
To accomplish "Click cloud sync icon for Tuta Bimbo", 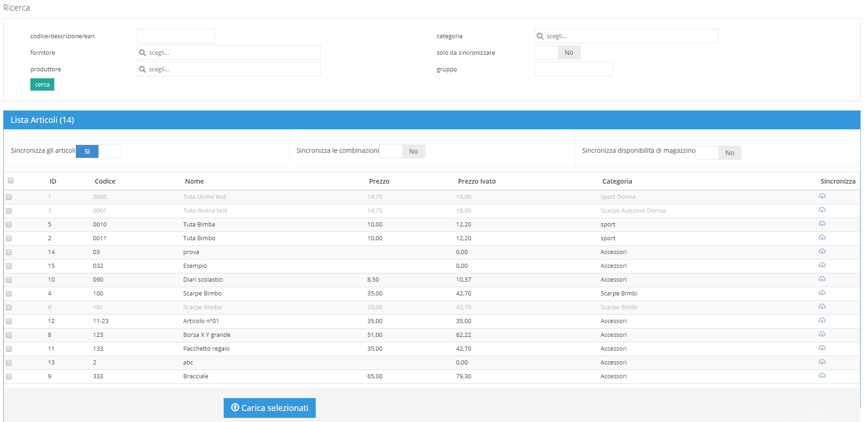I will point(822,238).
